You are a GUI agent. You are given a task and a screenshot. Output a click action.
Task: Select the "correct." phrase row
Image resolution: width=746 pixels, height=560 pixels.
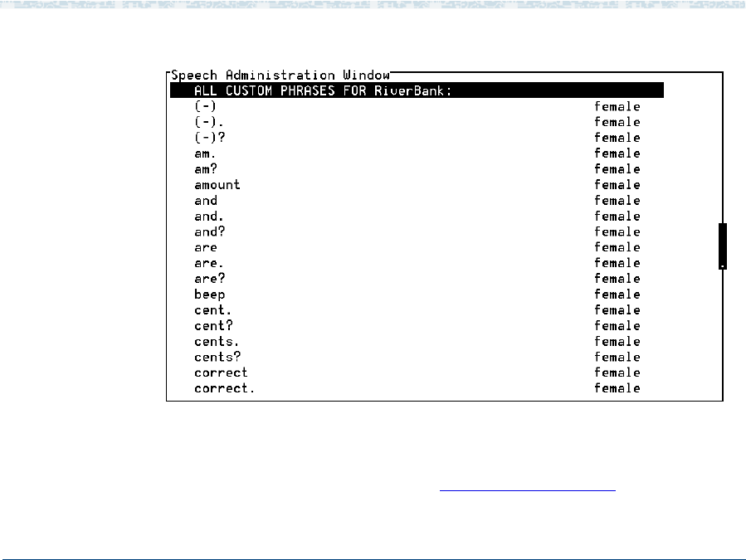[417, 388]
